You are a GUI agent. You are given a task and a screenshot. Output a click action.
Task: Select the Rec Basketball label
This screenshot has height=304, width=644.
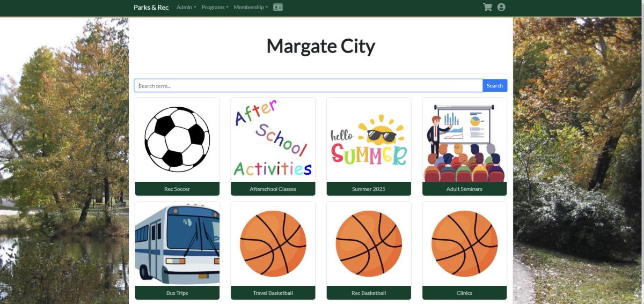[369, 293]
